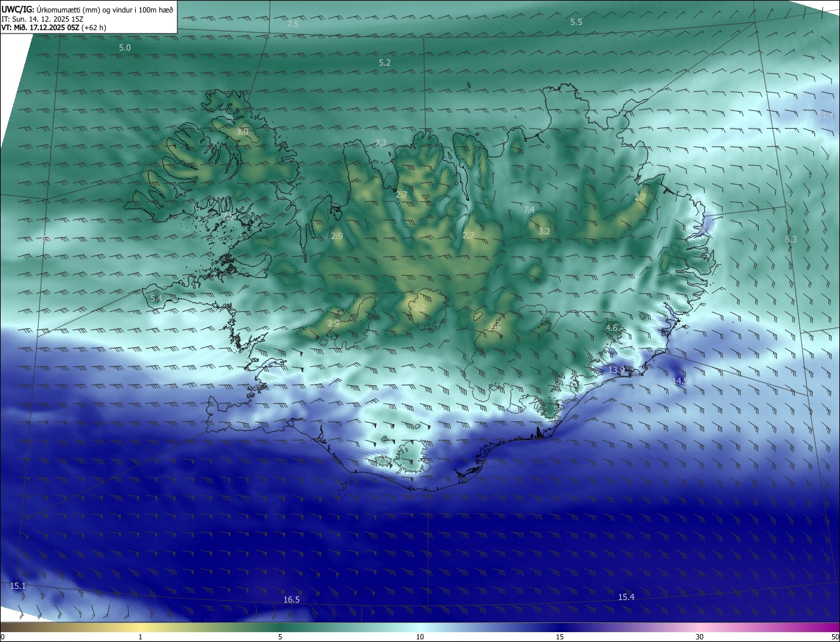Click the 7.4 value label on the map
Screen dimensions: 840x642
(529, 209)
